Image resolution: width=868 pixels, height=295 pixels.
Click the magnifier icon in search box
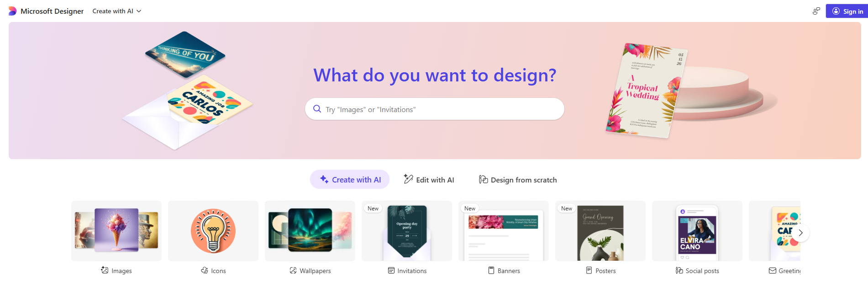click(x=317, y=109)
